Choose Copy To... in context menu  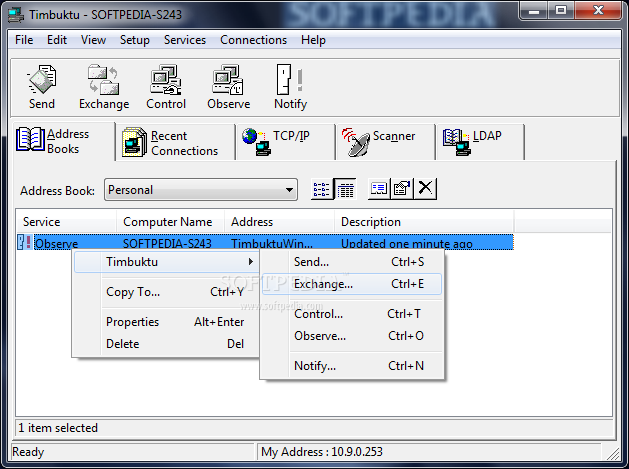[x=166, y=292]
